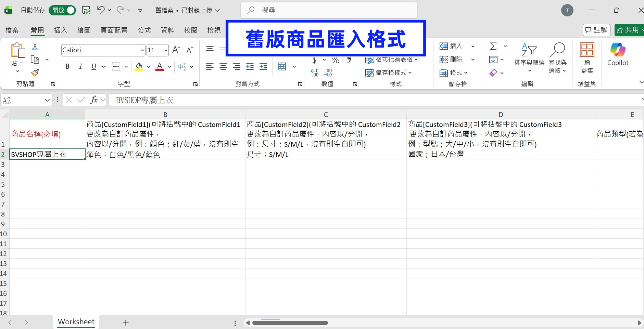Click the Cut scissors icon
The height and width of the screenshot is (329, 644).
tap(35, 47)
